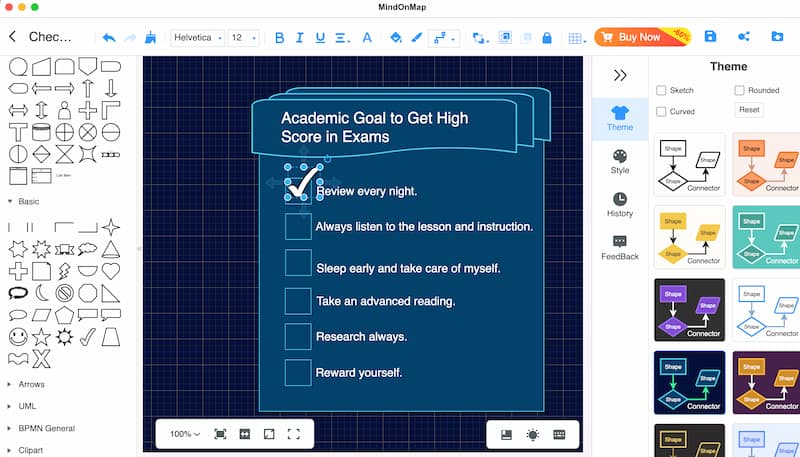Open the fill color bucket tool
Image resolution: width=800 pixels, height=457 pixels.
click(395, 37)
